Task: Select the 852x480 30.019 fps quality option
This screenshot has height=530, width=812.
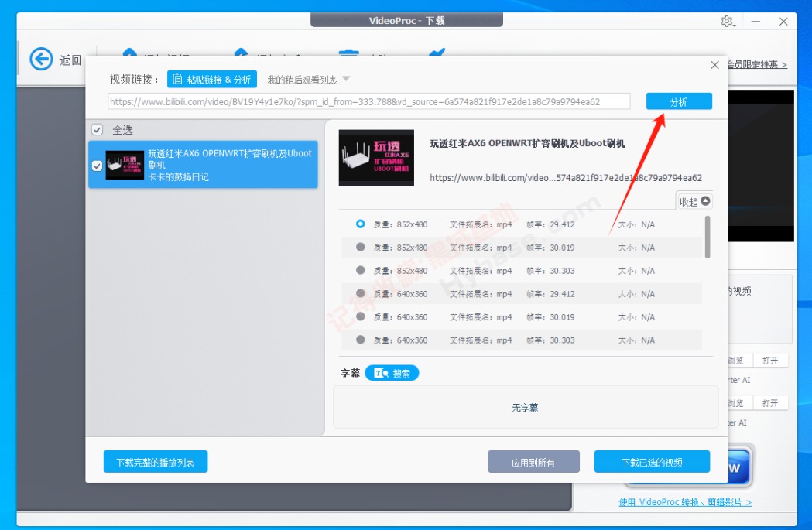Action: pyautogui.click(x=361, y=248)
